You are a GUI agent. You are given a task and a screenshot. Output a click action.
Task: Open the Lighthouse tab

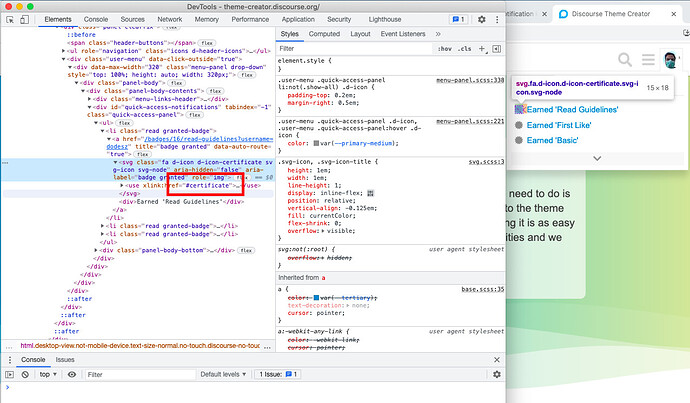385,19
